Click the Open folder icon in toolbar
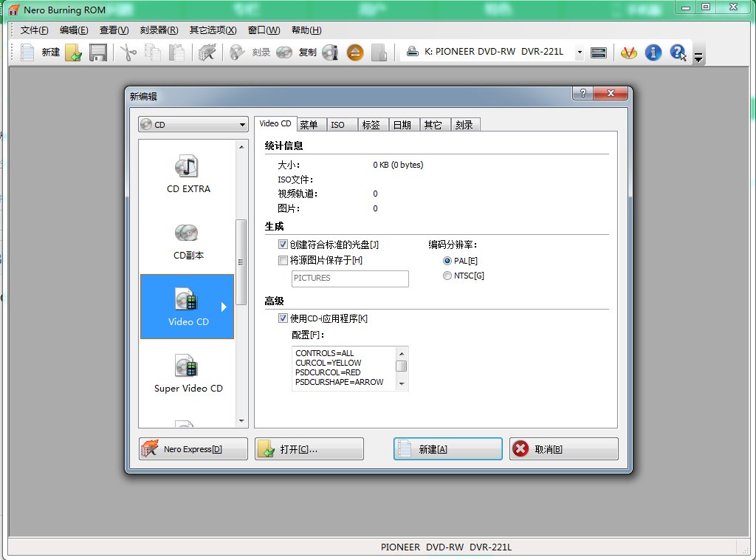Screen dimensions: 756x560 (x=73, y=52)
